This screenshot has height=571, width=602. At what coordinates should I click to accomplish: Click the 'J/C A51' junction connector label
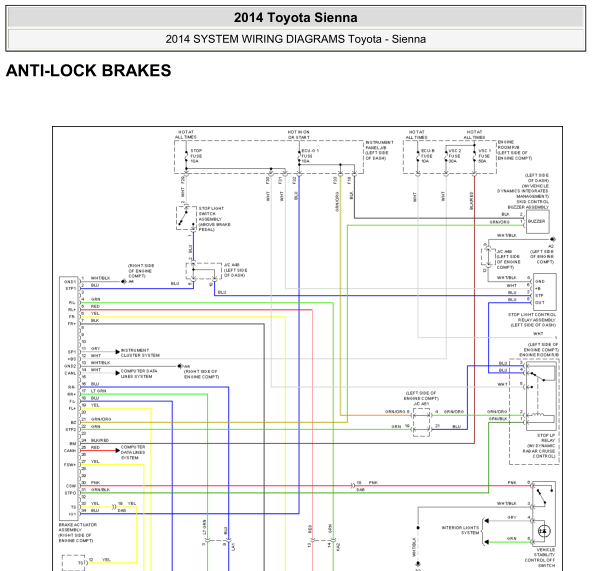pyautogui.click(x=421, y=404)
